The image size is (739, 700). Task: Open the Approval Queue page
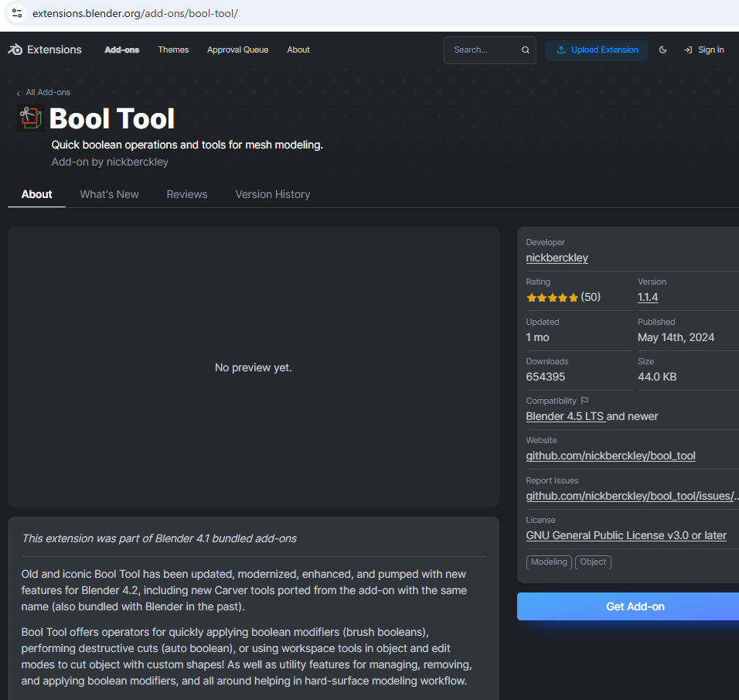pyautogui.click(x=237, y=50)
